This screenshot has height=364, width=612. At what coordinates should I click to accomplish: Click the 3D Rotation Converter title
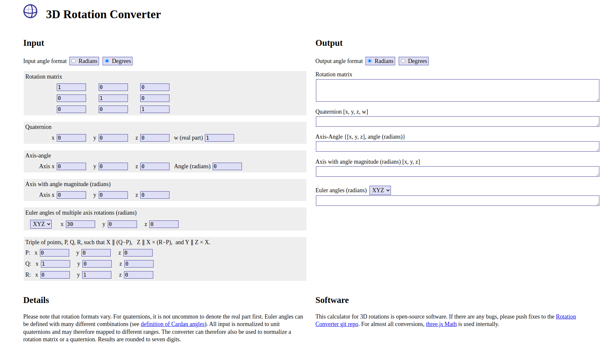(103, 14)
